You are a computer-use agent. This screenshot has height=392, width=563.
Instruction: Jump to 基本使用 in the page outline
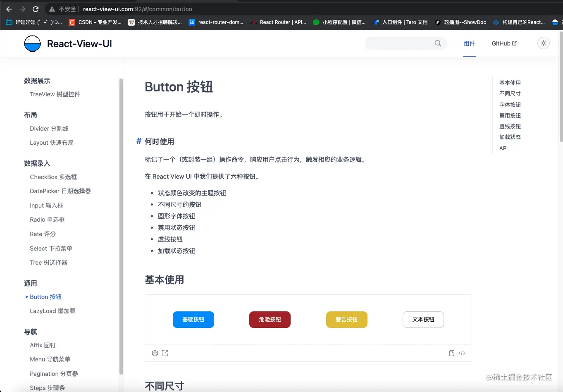pyautogui.click(x=510, y=83)
